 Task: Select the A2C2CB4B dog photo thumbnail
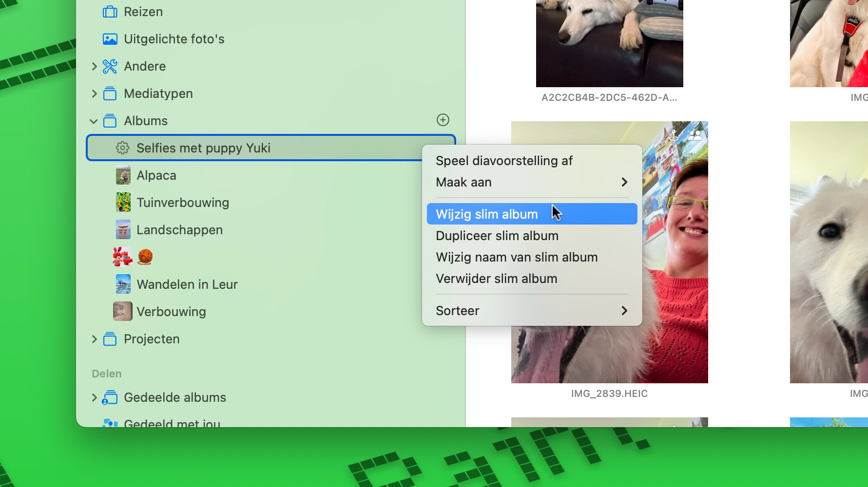609,43
